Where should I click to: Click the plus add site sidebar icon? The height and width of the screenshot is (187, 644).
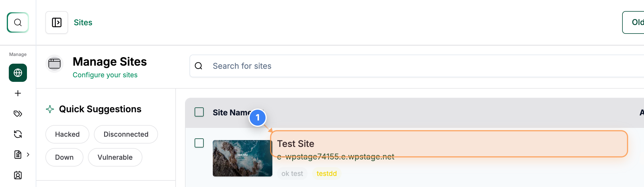[18, 93]
